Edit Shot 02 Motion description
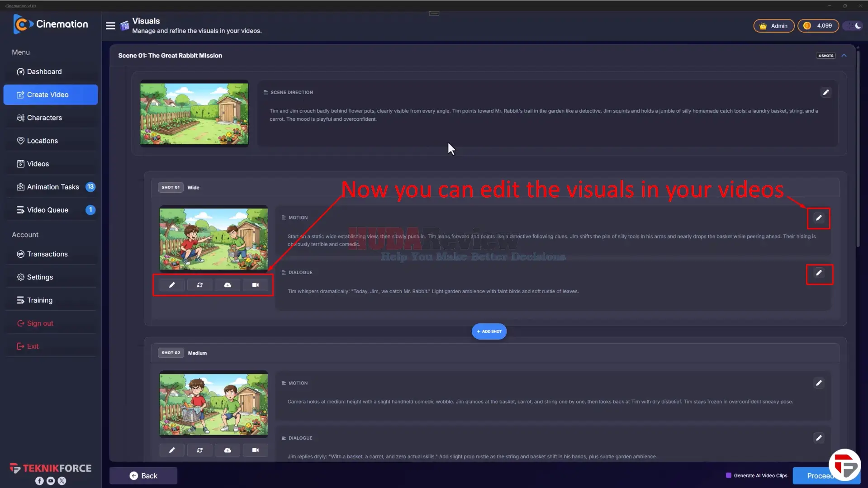 pos(818,383)
